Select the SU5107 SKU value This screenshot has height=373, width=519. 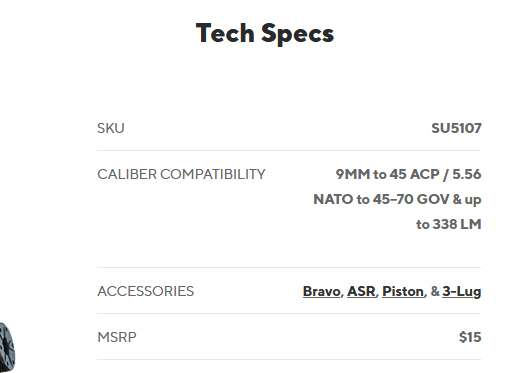(456, 128)
